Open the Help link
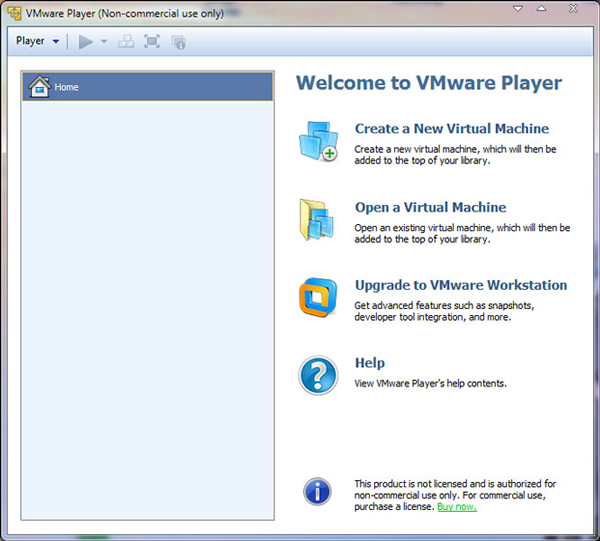 370,363
